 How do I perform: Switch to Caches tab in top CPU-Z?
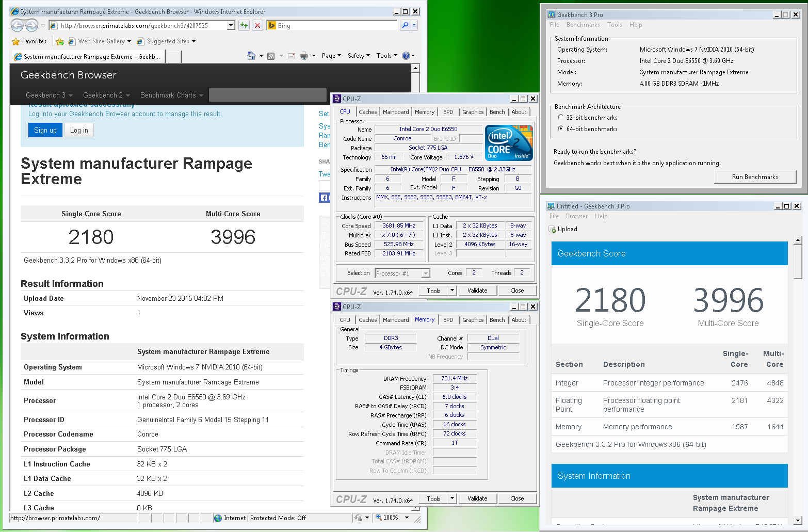[x=368, y=112]
